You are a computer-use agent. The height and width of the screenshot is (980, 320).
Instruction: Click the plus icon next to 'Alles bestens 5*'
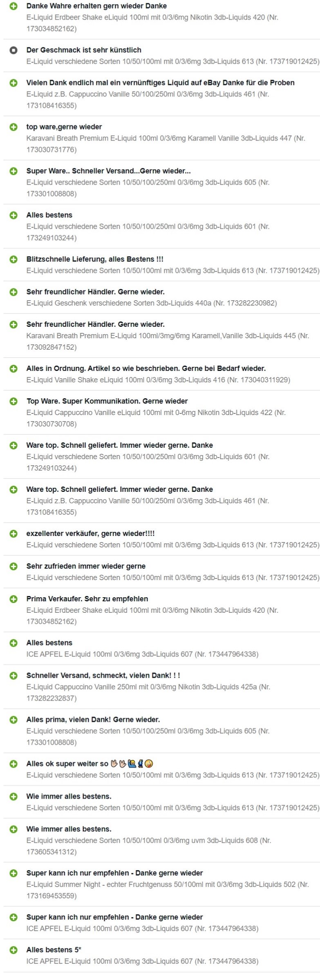[13, 950]
